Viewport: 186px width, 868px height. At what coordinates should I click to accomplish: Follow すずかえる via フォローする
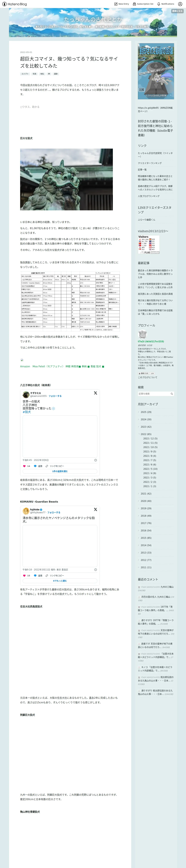click(55, 396)
